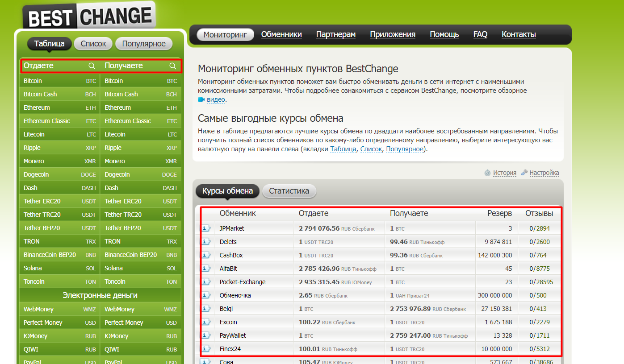The image size is (624, 364).
Task: Open the Статистика tab
Action: point(289,191)
